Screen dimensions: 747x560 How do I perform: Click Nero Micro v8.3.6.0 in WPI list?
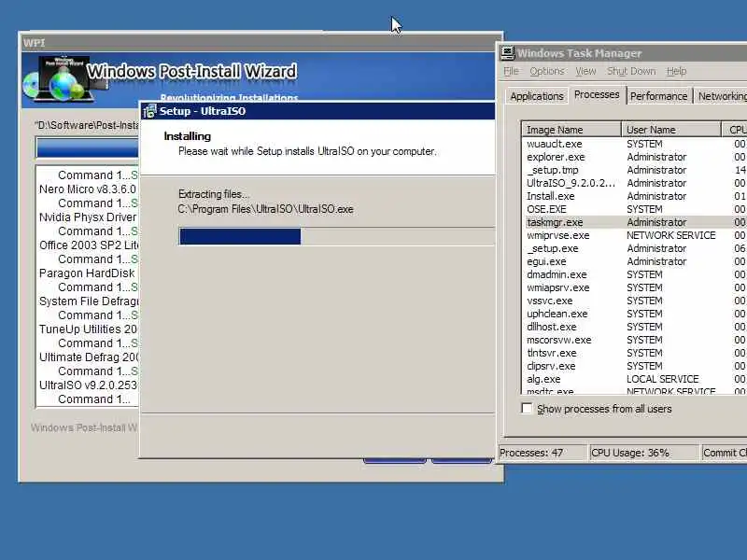click(x=88, y=189)
